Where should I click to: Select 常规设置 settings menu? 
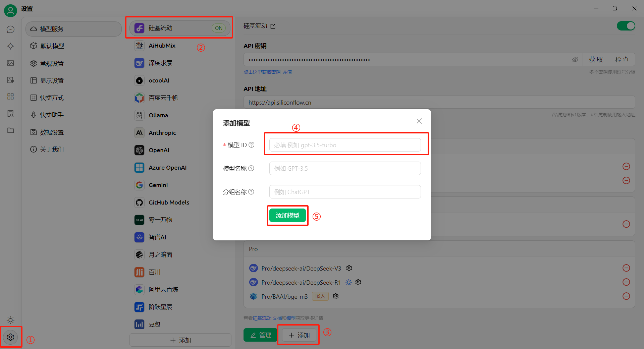73,63
